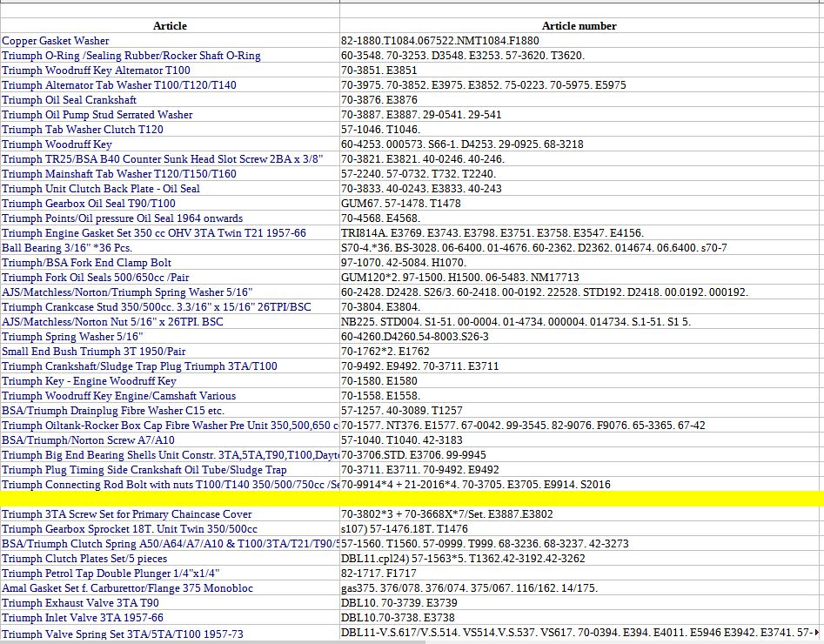Select Triumph Alternator Tab Washer T100/T120/T140 cell
The height and width of the screenshot is (644, 824).
coord(170,84)
